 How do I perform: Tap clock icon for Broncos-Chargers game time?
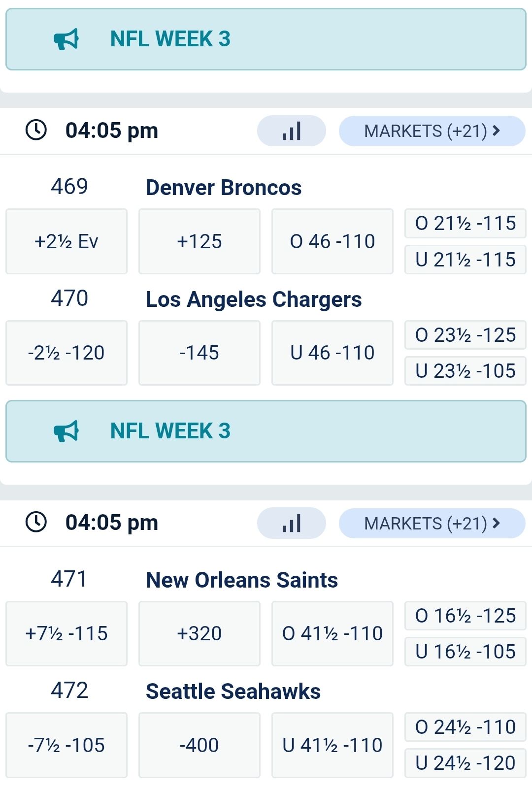[x=36, y=130]
